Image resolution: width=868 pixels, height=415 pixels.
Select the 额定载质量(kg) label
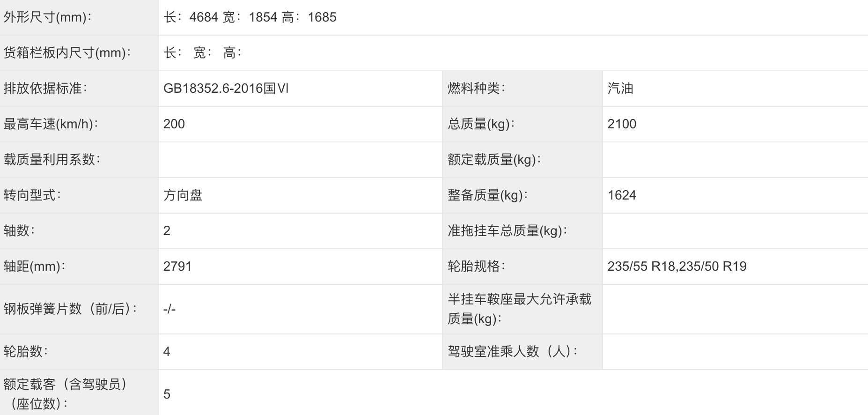[494, 160]
